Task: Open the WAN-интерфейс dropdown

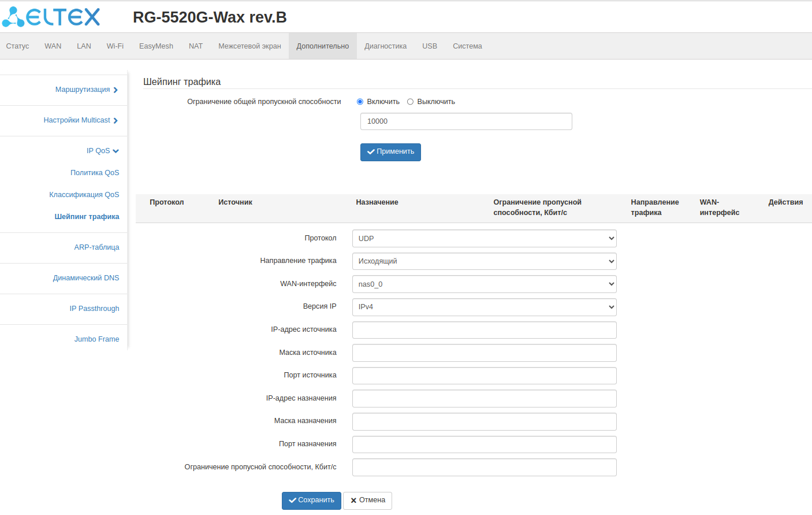Action: tap(484, 284)
